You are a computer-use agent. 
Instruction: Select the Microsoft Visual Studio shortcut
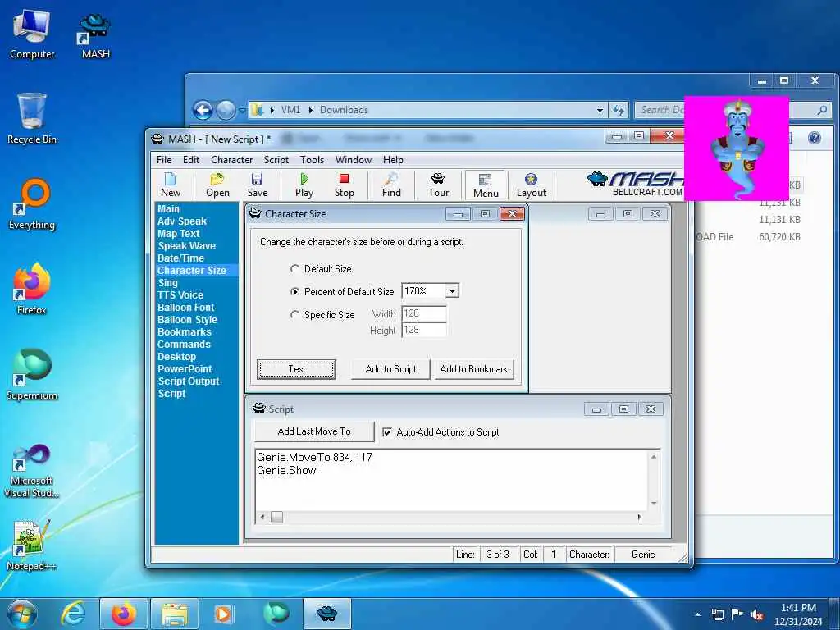[32, 472]
